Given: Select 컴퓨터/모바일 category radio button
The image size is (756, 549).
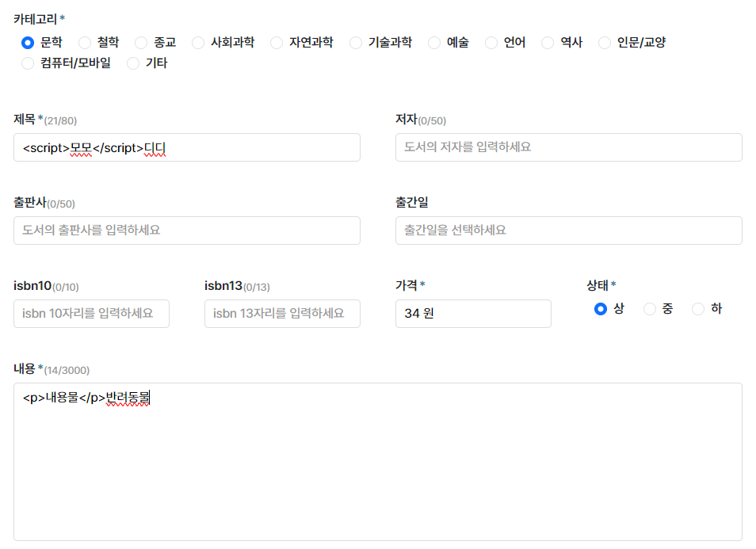Looking at the screenshot, I should [x=28, y=63].
